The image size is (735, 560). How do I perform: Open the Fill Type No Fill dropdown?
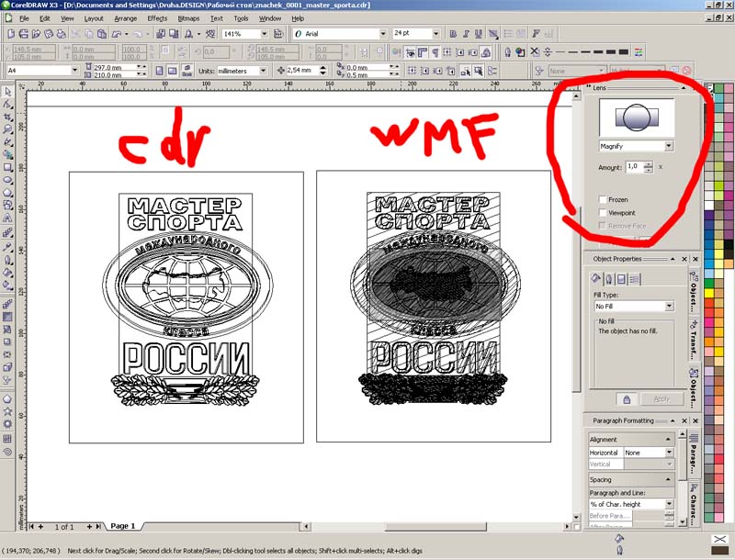(x=670, y=307)
